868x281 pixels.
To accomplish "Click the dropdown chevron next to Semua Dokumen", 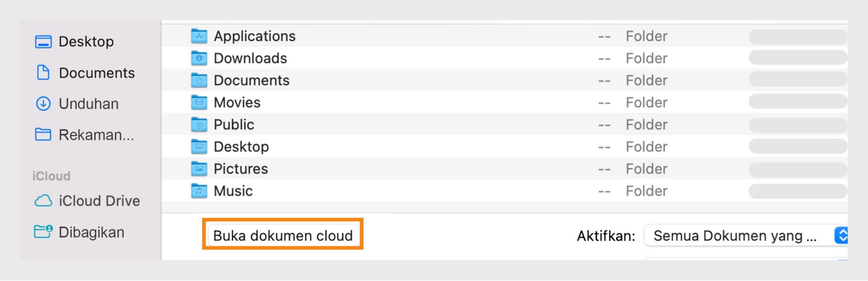I will pyautogui.click(x=840, y=235).
